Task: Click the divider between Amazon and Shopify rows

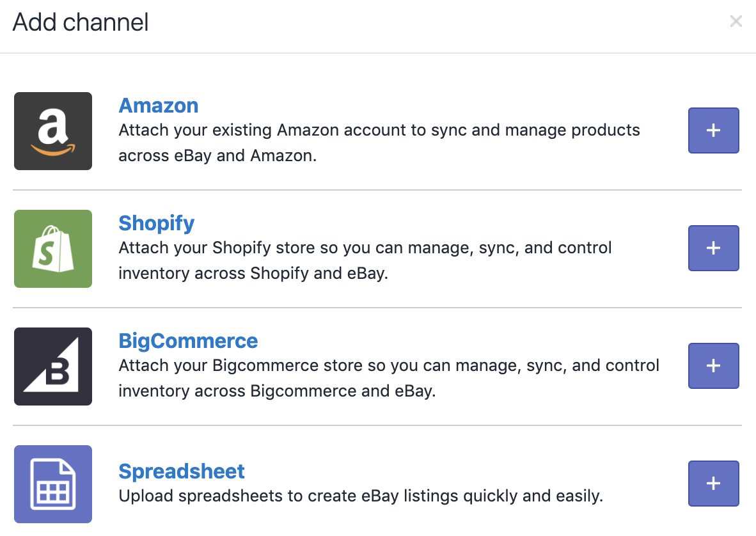Action: point(377,190)
